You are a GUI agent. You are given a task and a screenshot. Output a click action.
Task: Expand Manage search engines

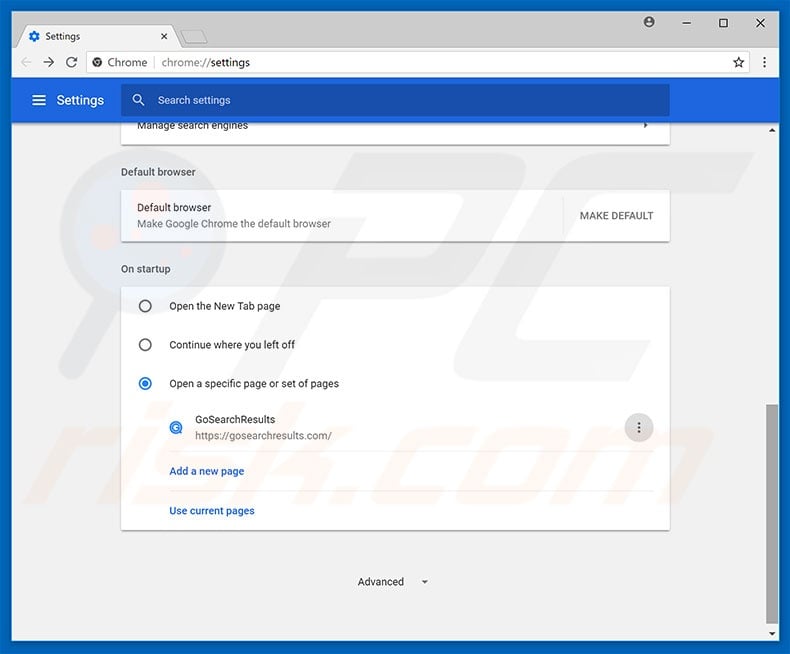[396, 129]
